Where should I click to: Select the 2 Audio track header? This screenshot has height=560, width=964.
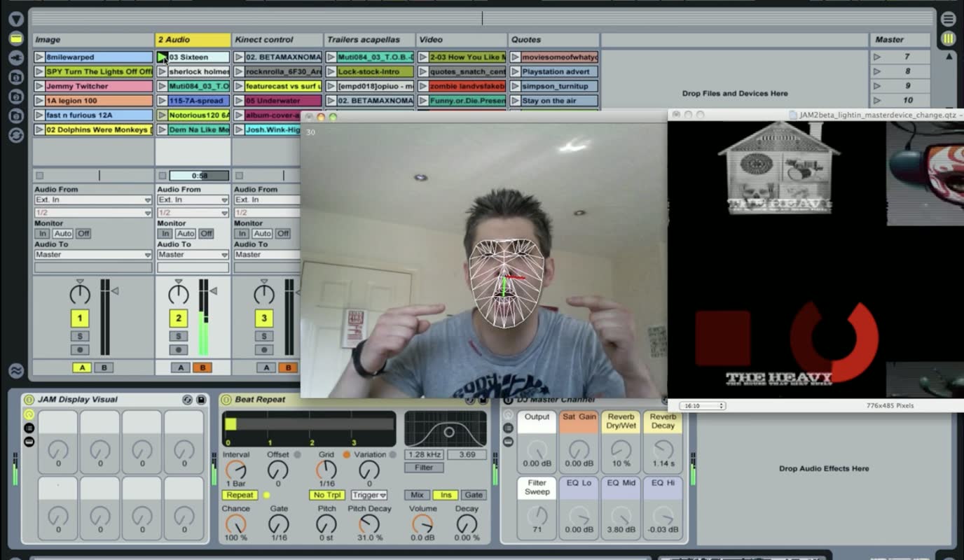193,40
